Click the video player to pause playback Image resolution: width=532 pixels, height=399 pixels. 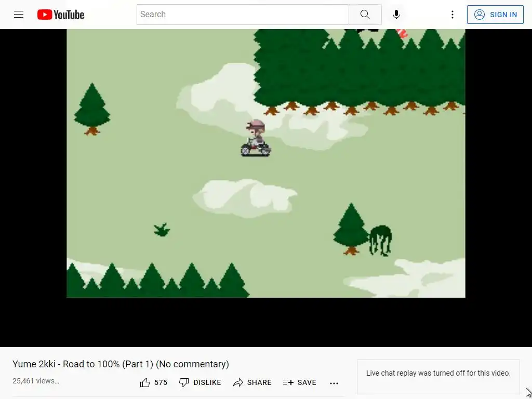pyautogui.click(x=266, y=188)
